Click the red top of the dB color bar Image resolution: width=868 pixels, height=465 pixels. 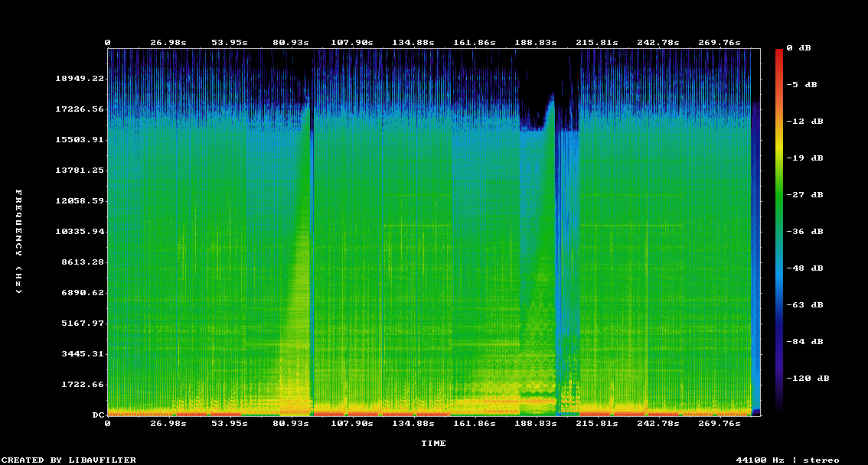tap(779, 52)
